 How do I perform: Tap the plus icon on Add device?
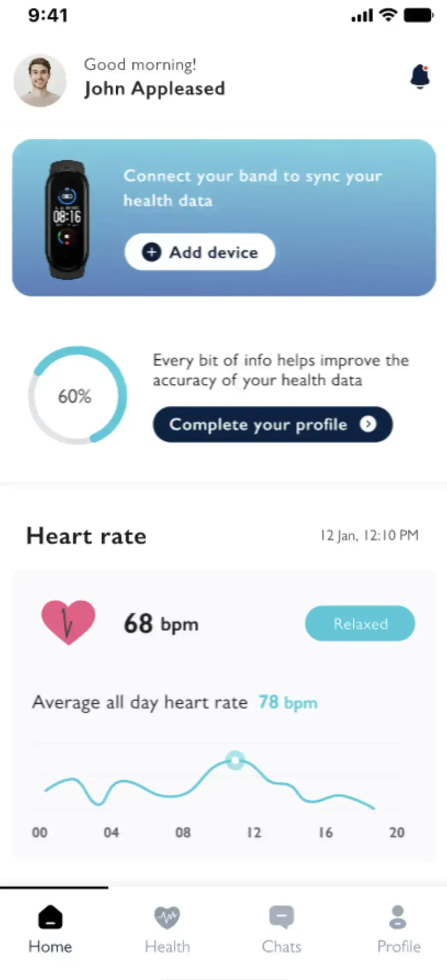[x=152, y=252]
